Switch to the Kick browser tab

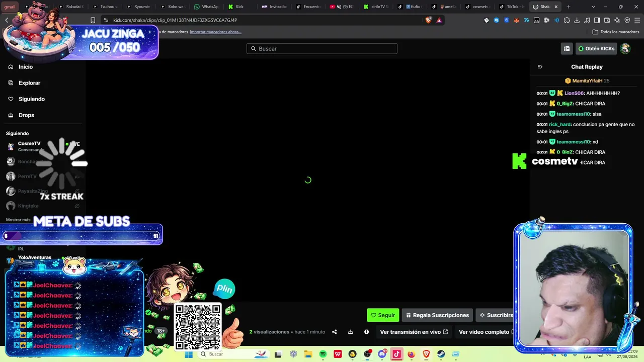[x=241, y=7]
